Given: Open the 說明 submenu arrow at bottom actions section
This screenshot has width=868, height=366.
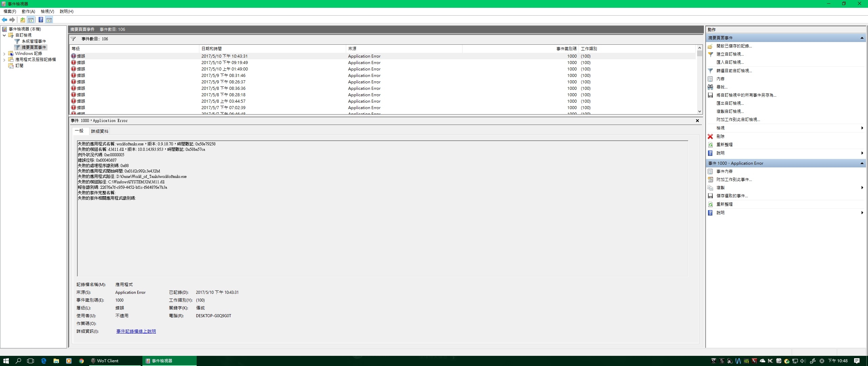Looking at the screenshot, I should tap(862, 213).
